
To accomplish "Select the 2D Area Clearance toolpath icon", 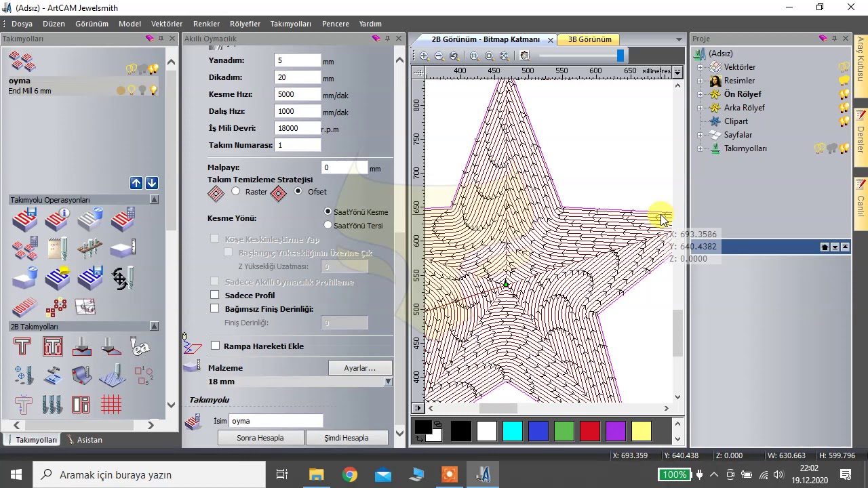I will coord(52,346).
